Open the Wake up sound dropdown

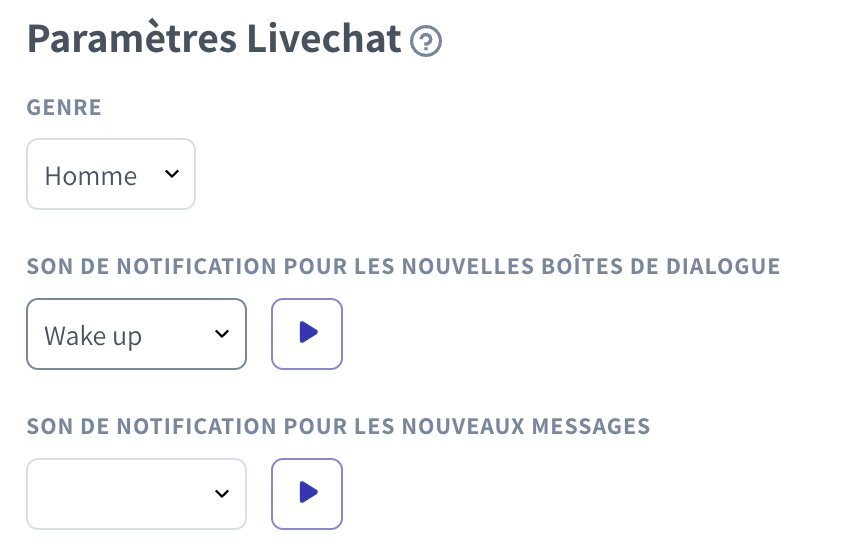[136, 334]
